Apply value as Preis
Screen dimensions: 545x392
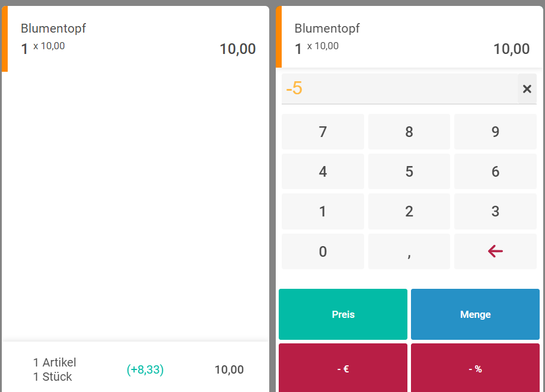click(x=343, y=314)
